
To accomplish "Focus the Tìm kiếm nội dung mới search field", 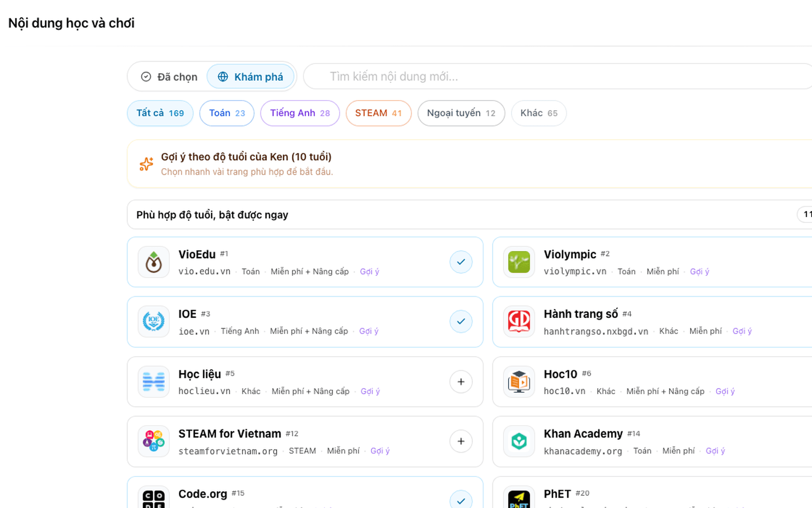I will pos(558,77).
